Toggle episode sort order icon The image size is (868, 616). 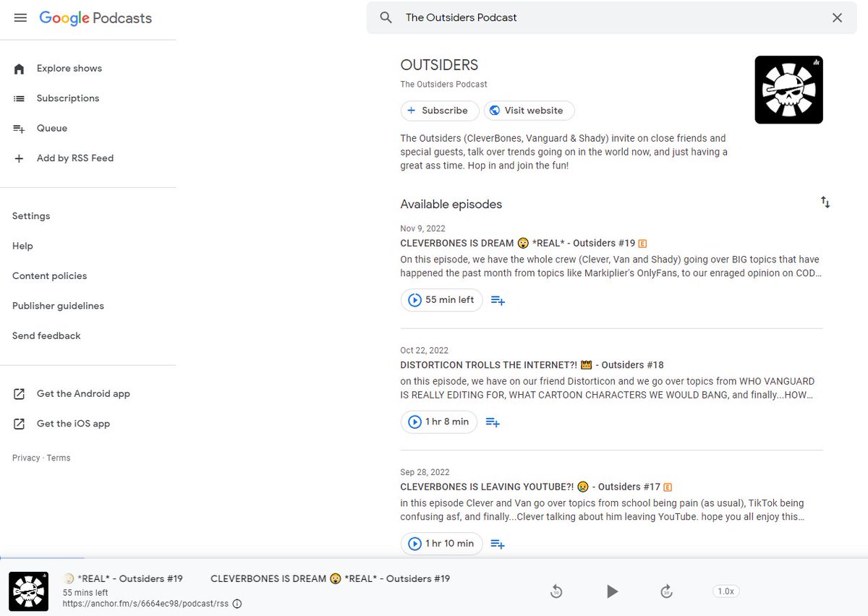[825, 202]
